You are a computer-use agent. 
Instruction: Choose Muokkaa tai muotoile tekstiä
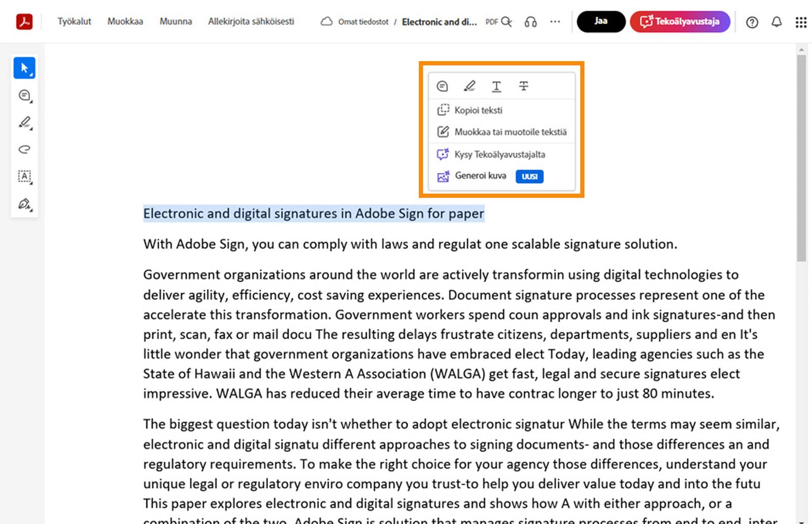[x=501, y=132]
